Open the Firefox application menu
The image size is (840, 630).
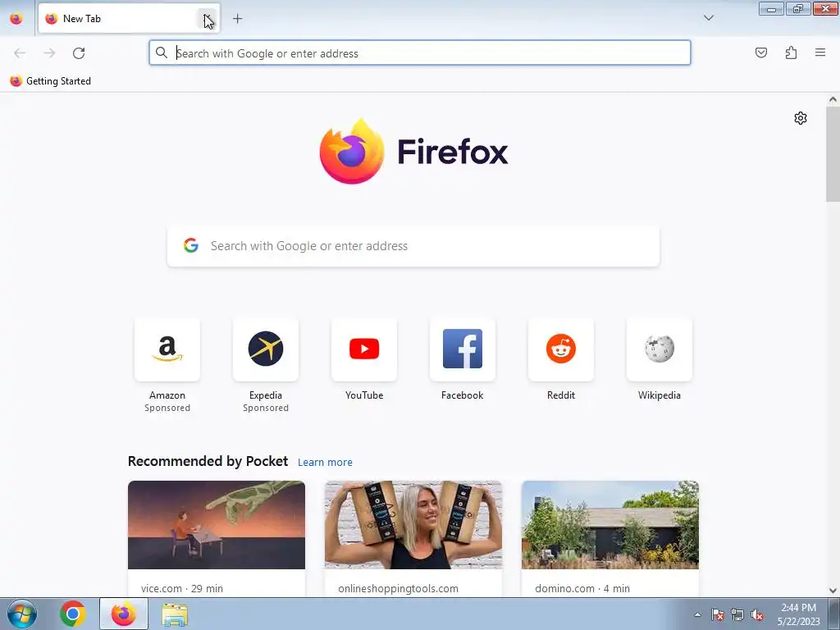[x=820, y=52]
